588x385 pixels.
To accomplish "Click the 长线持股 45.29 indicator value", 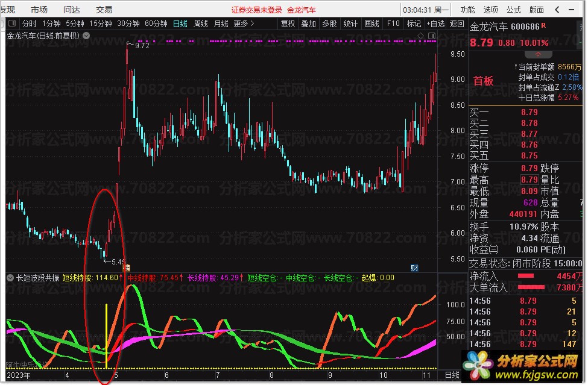I will click(x=215, y=278).
